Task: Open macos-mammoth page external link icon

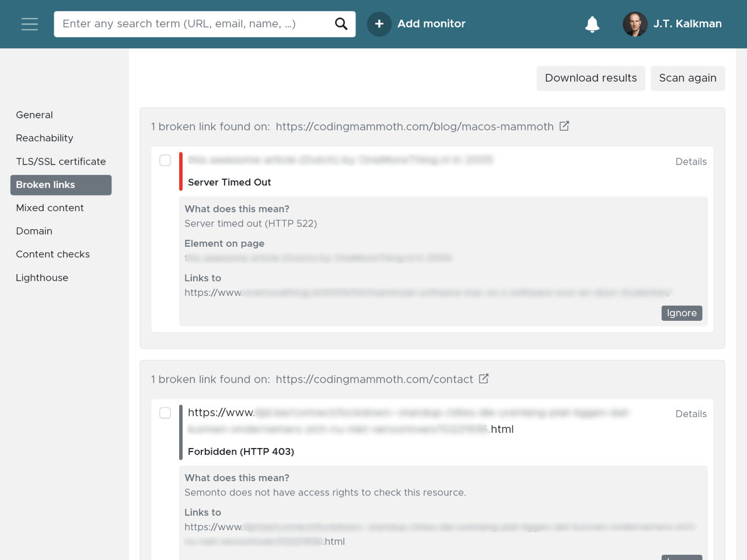Action: 564,126
